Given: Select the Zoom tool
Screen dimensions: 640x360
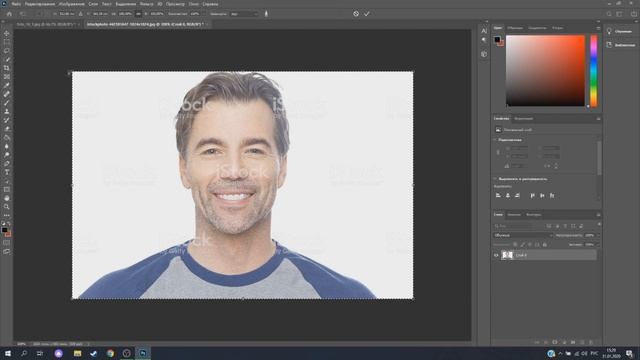Looking at the screenshot, I should (x=7, y=207).
